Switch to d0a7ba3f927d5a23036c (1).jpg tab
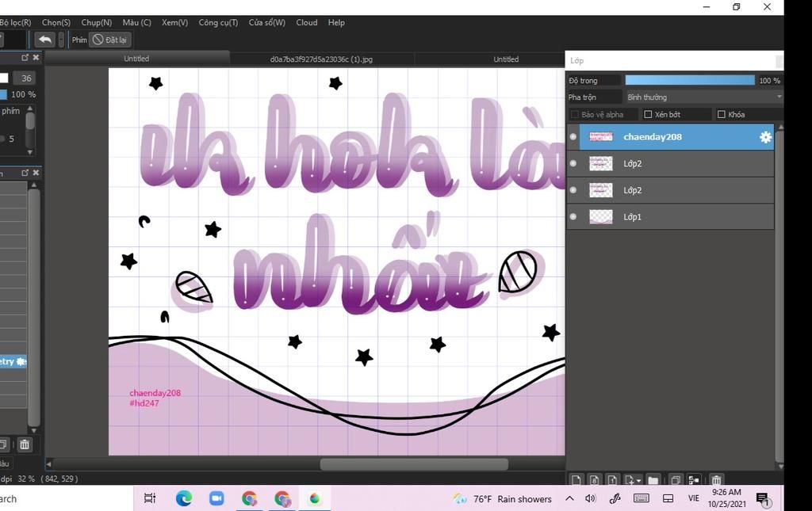This screenshot has width=812, height=511. (x=321, y=59)
